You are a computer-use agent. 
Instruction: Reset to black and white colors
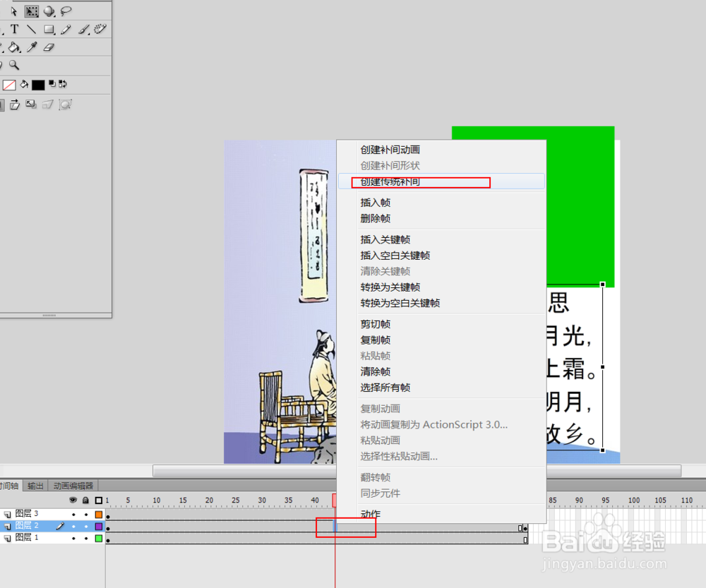click(x=52, y=84)
